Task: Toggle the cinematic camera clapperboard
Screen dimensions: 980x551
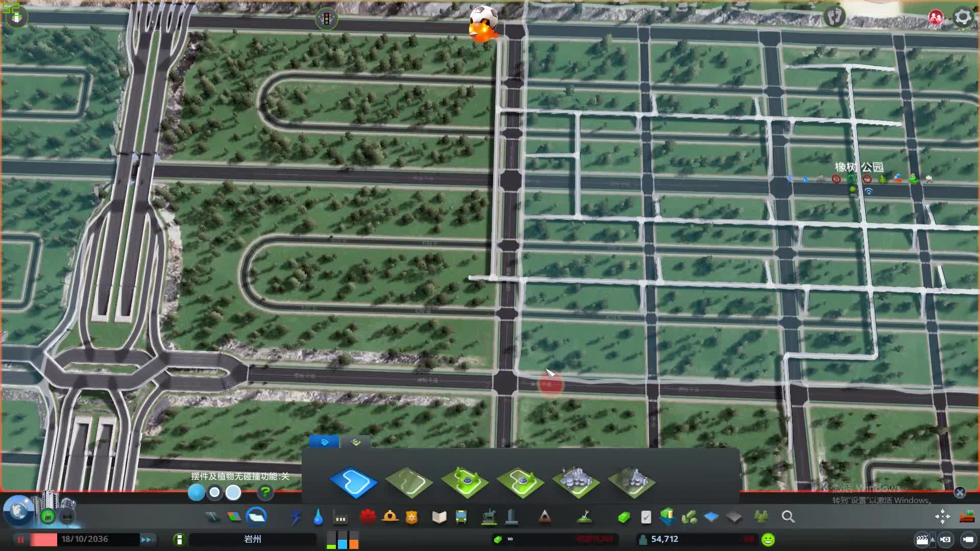Action: point(922,540)
